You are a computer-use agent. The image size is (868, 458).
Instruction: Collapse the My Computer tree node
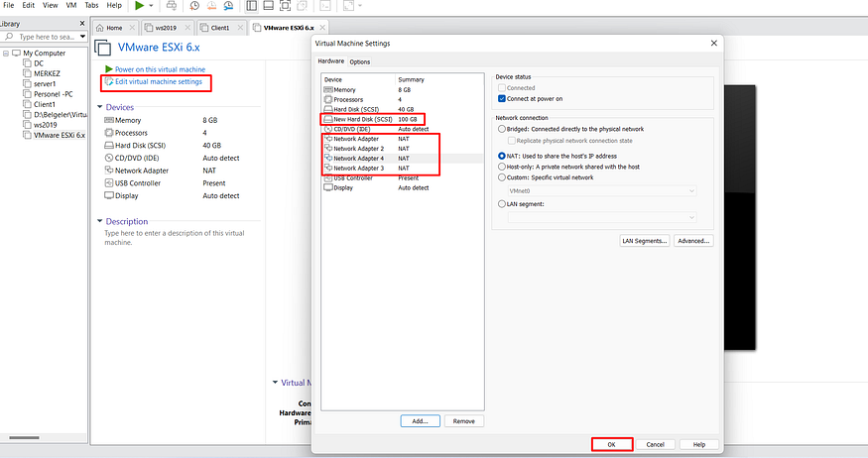[6, 54]
